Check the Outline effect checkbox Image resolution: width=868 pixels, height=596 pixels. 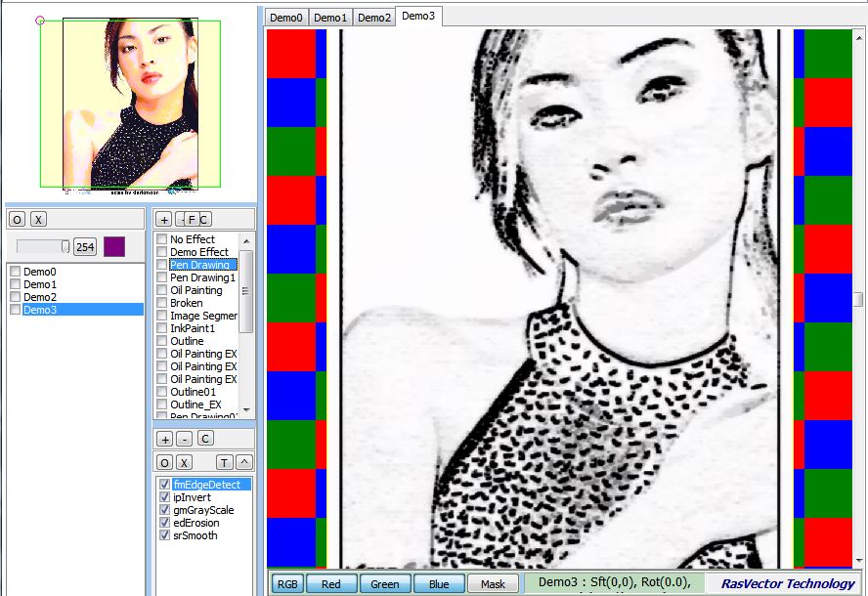(x=161, y=341)
